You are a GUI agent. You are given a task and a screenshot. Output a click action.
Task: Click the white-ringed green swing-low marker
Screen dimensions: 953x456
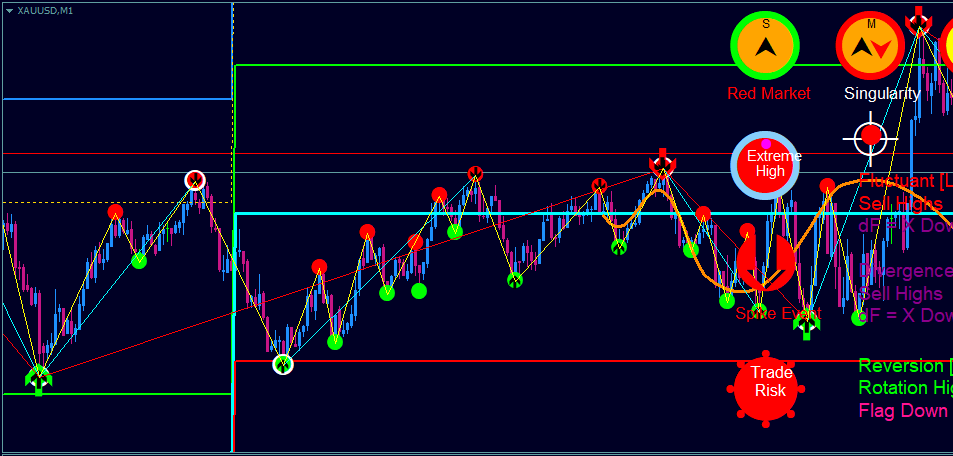pos(283,364)
